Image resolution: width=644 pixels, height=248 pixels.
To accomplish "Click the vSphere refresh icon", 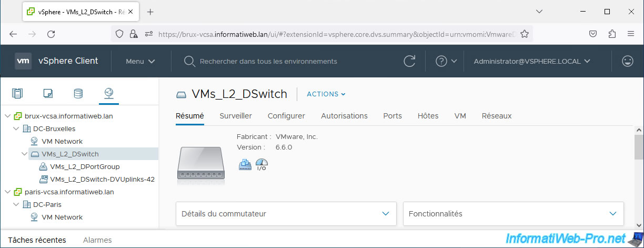I will pos(409,61).
